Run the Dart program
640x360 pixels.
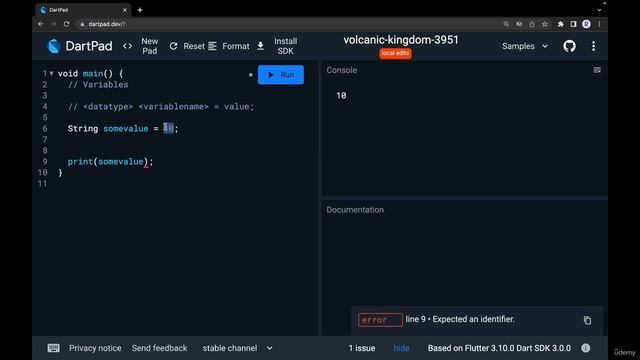281,75
